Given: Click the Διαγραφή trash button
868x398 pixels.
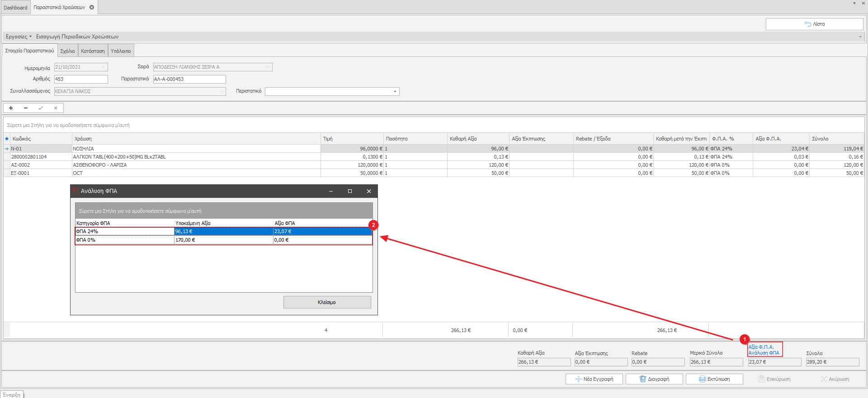Looking at the screenshot, I should coord(654,379).
